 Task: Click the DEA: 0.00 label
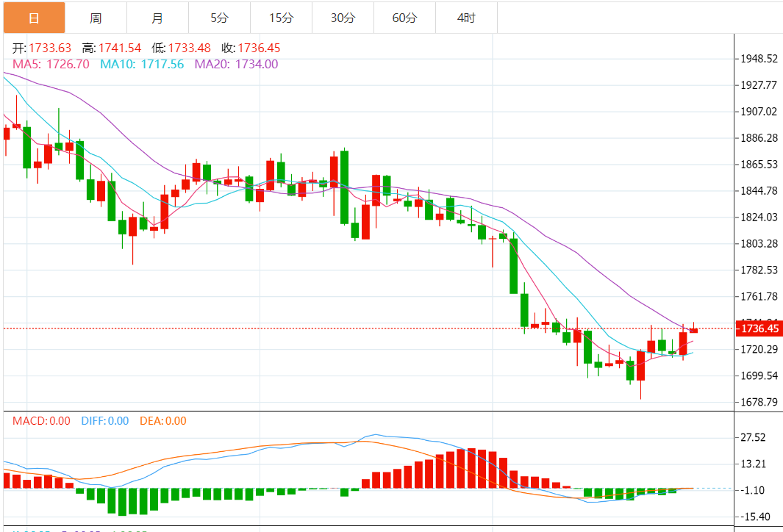point(162,421)
